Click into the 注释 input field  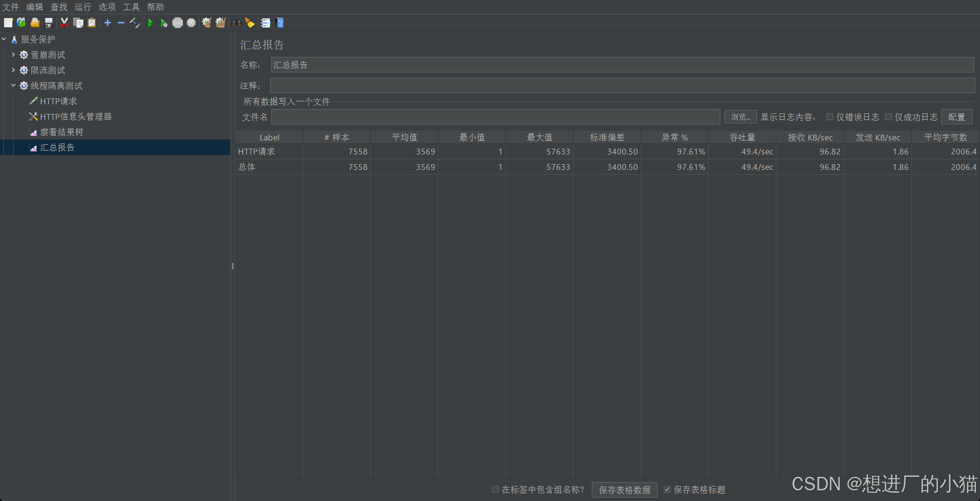(622, 85)
